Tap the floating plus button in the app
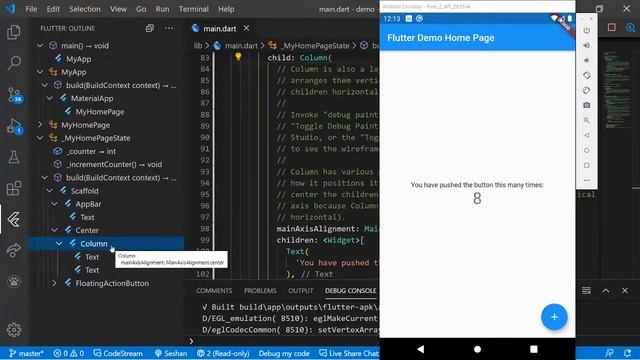640x360 pixels. [554, 317]
